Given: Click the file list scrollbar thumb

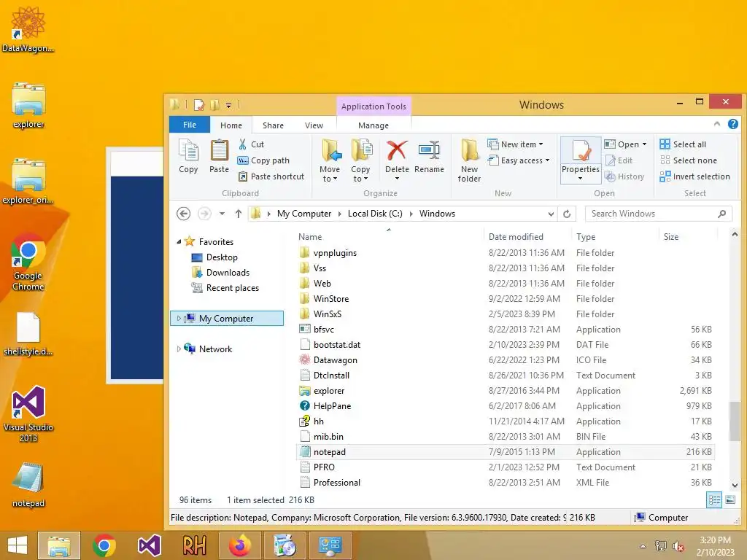Looking at the screenshot, I should pos(735,422).
